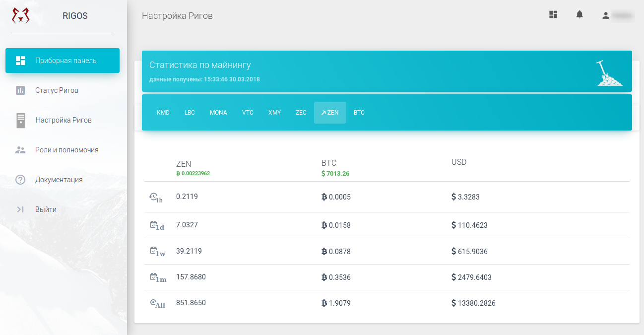The width and height of the screenshot is (644, 335).
Task: Click the 1d calendar icon
Action: (157, 226)
